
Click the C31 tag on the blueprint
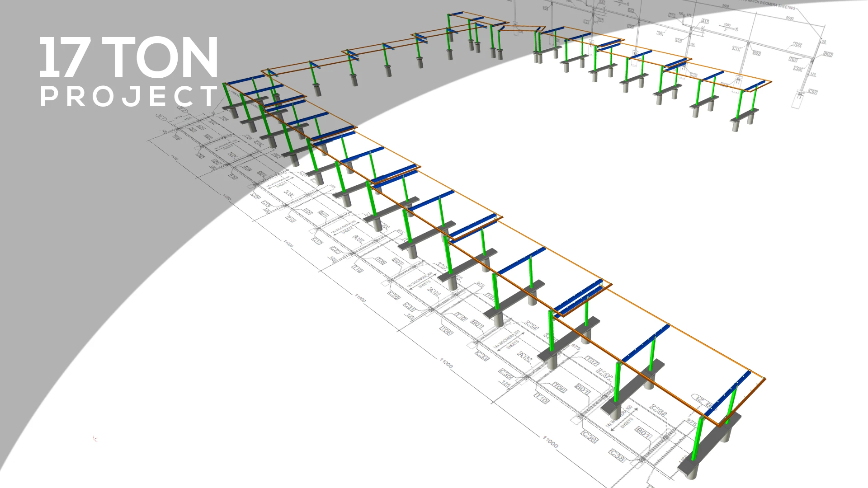tap(409, 307)
